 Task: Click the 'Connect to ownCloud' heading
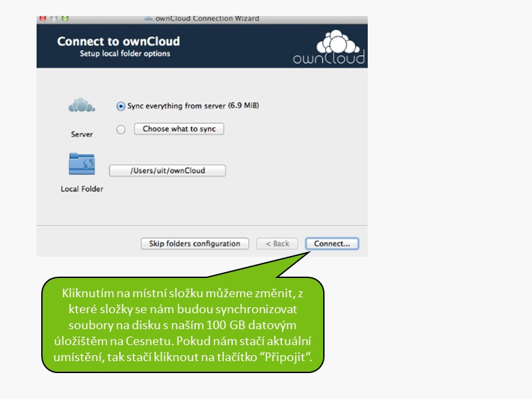(118, 41)
